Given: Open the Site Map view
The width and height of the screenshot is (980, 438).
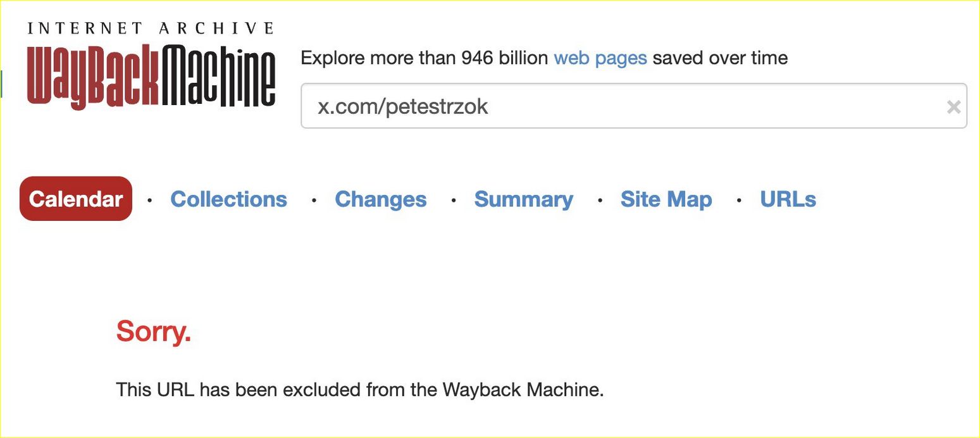Looking at the screenshot, I should [x=666, y=199].
